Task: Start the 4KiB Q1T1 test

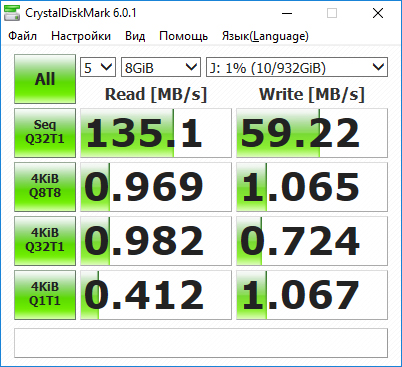Action: 45,295
